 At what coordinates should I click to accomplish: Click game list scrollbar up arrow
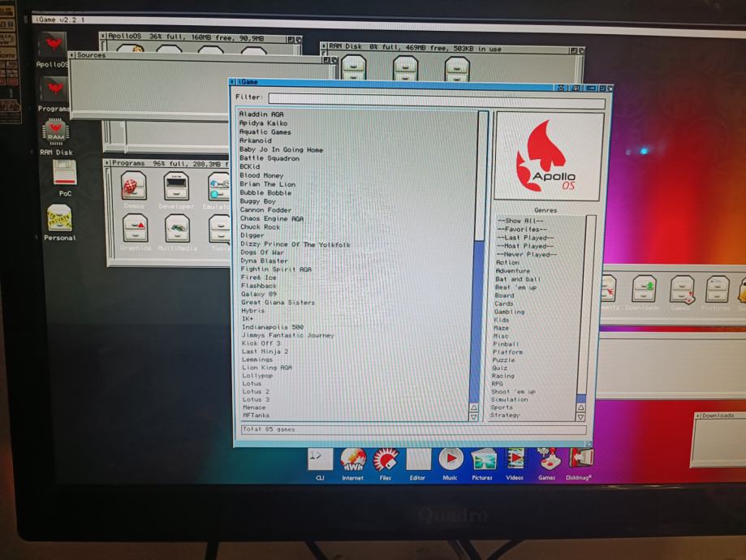click(474, 407)
